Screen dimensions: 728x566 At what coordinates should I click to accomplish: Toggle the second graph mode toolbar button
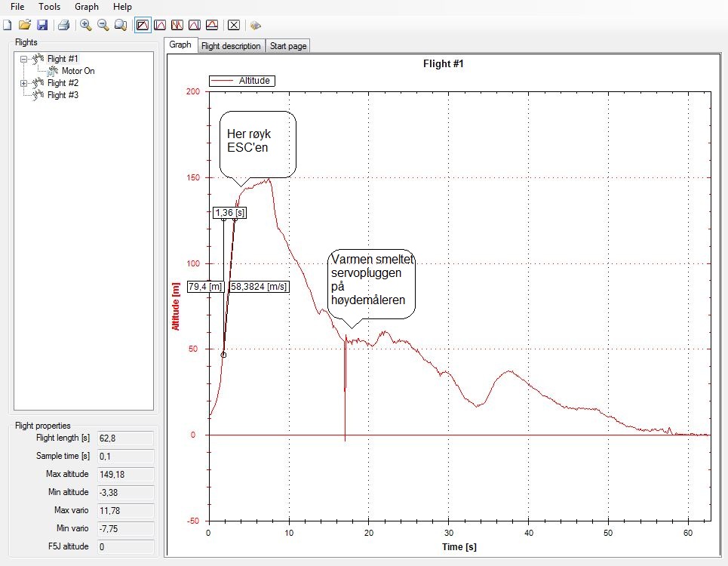pyautogui.click(x=160, y=25)
